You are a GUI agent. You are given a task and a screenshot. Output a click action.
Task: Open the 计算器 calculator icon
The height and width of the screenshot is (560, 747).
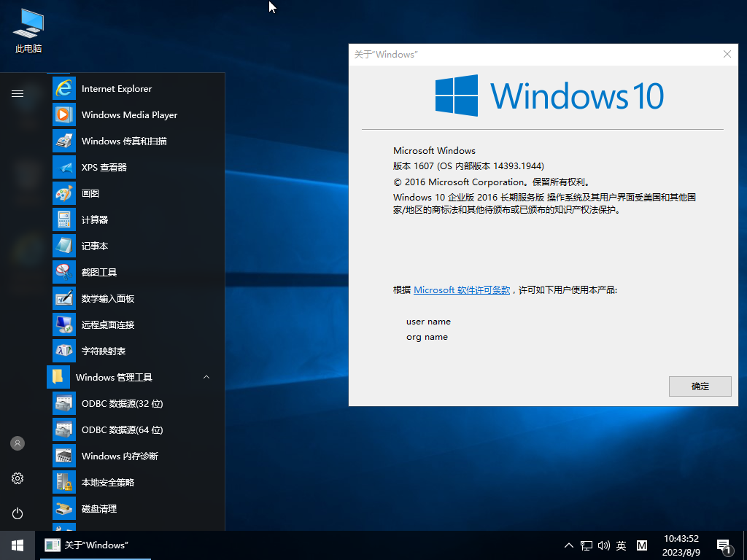pyautogui.click(x=64, y=219)
